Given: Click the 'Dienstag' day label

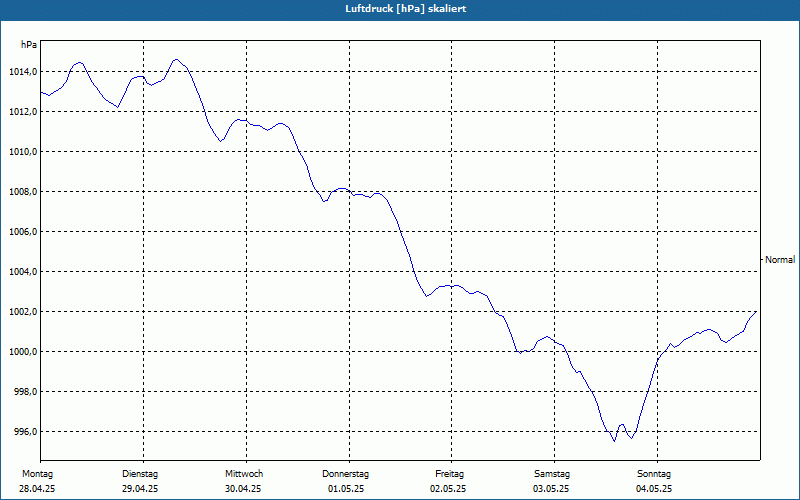Looking at the screenshot, I should pos(140,474).
